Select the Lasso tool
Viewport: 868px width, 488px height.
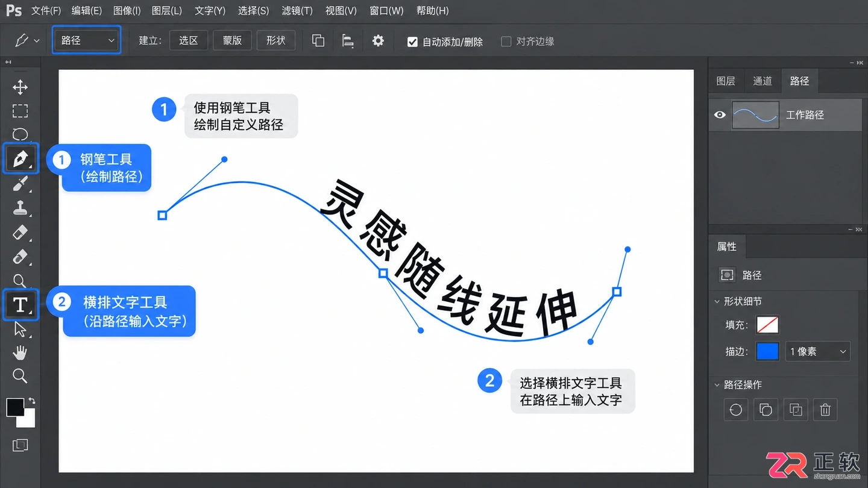coord(20,134)
